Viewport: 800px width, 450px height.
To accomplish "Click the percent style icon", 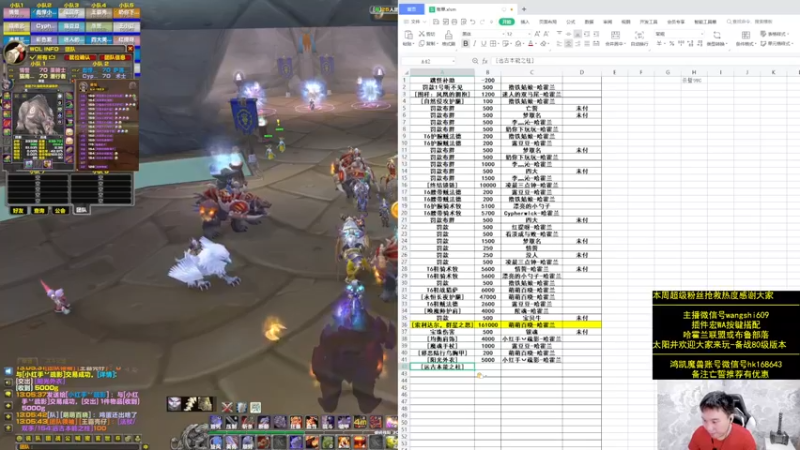I will tap(671, 44).
